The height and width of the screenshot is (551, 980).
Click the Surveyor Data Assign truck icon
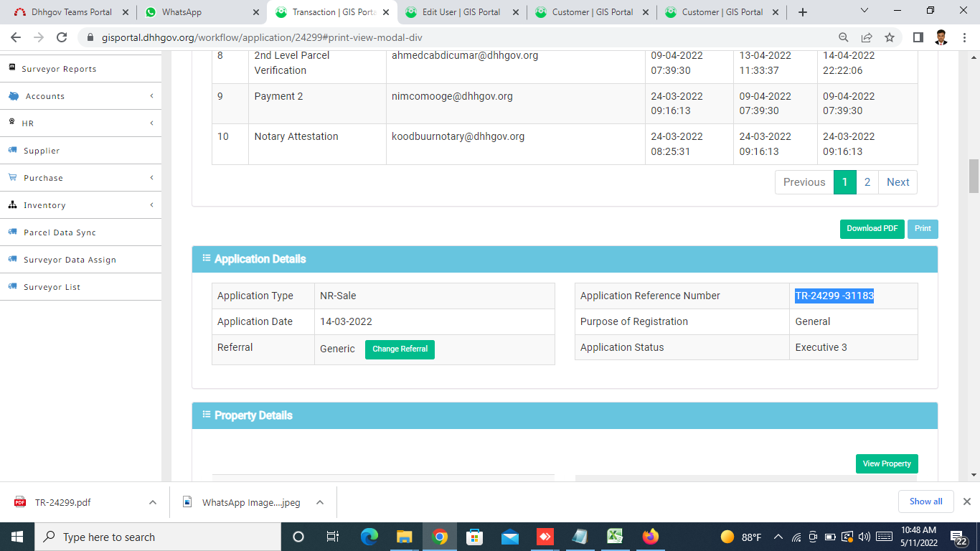pos(13,259)
